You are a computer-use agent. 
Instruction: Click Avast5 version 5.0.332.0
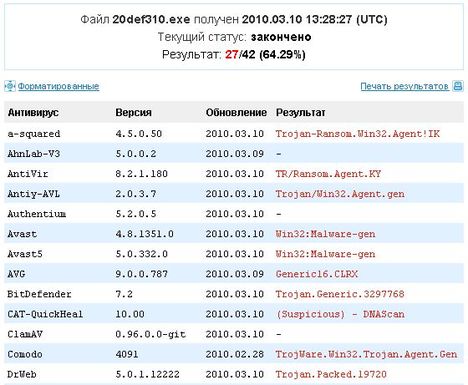tap(141, 254)
